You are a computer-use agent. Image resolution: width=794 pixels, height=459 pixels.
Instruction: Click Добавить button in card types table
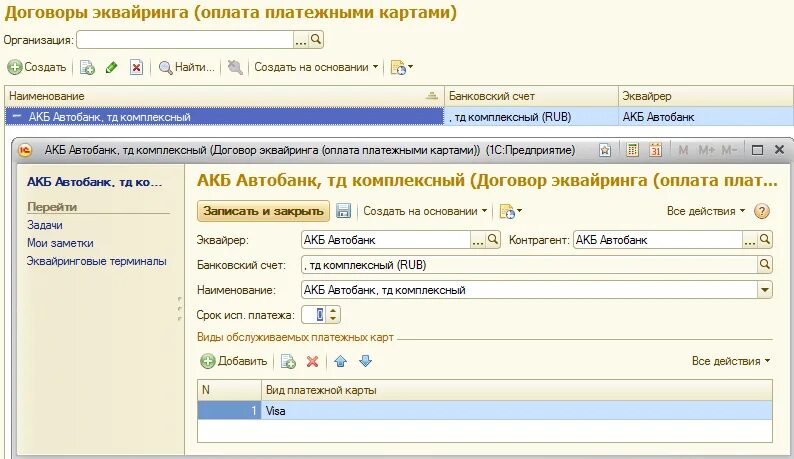pyautogui.click(x=234, y=361)
